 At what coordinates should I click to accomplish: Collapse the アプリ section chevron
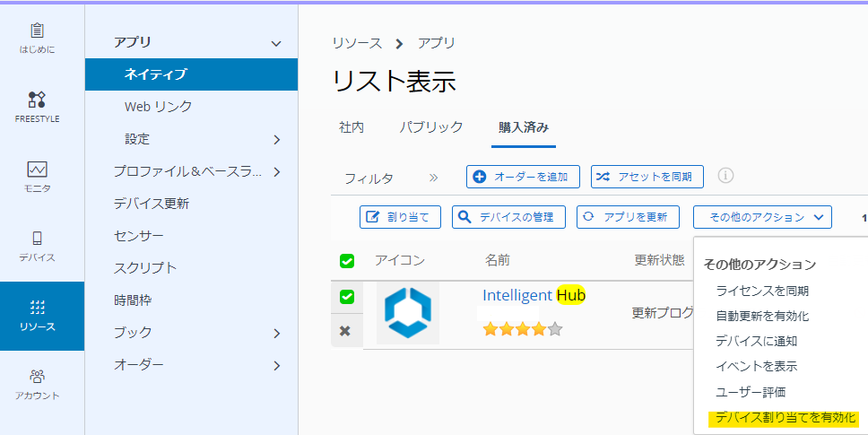[276, 43]
